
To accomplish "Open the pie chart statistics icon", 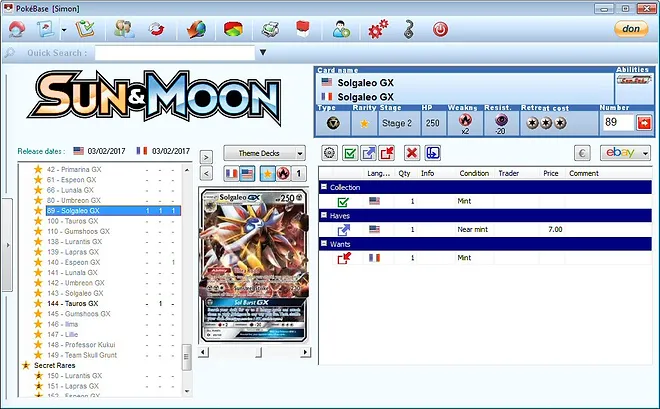I will 233,29.
